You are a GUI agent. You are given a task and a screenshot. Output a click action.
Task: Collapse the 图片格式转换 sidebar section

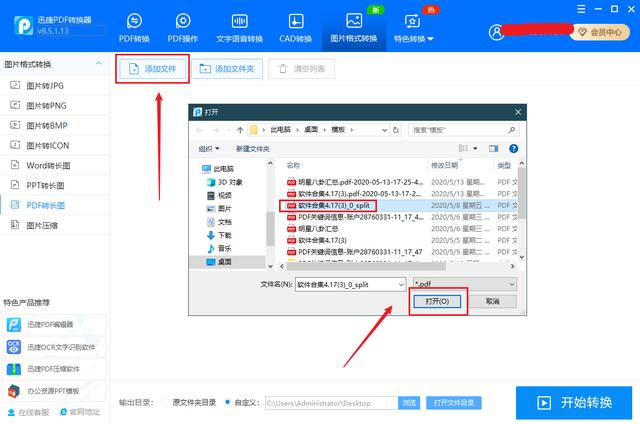pyautogui.click(x=98, y=64)
